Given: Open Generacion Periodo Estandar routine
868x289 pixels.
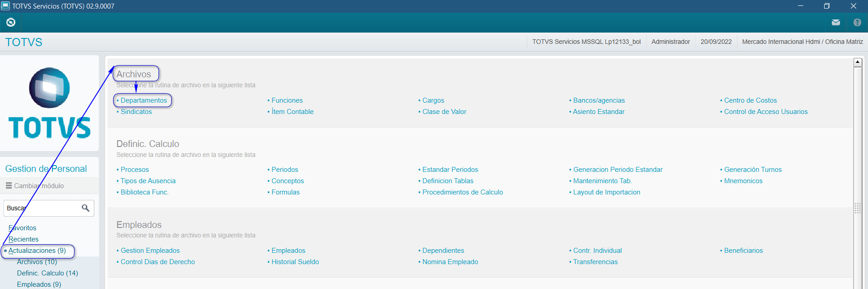Looking at the screenshot, I should pyautogui.click(x=618, y=170).
